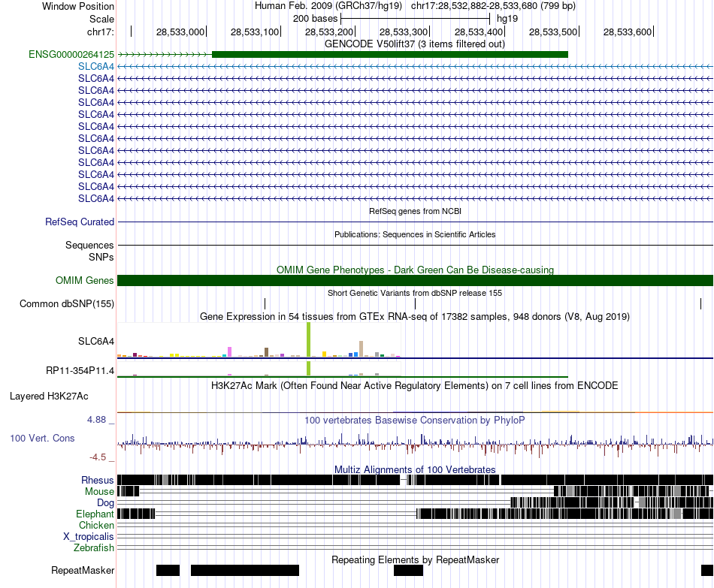The image size is (714, 588).
Task: Click the Elephant alignment label
Action: (95, 514)
